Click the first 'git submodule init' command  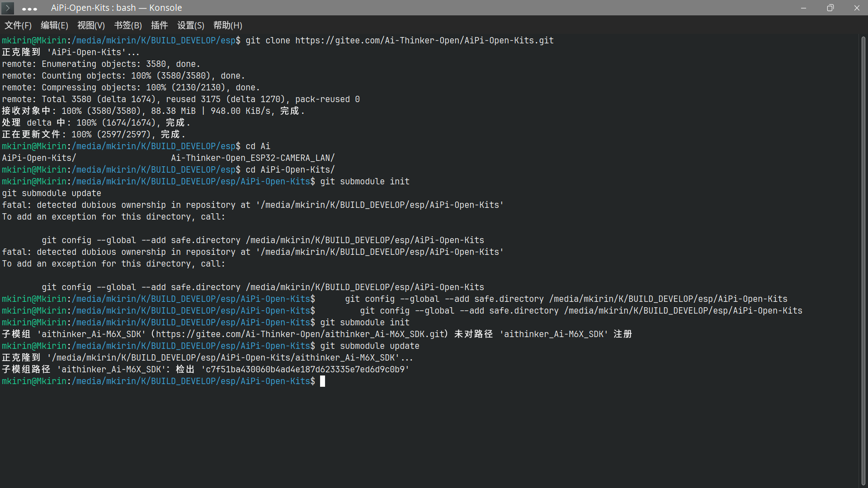365,182
